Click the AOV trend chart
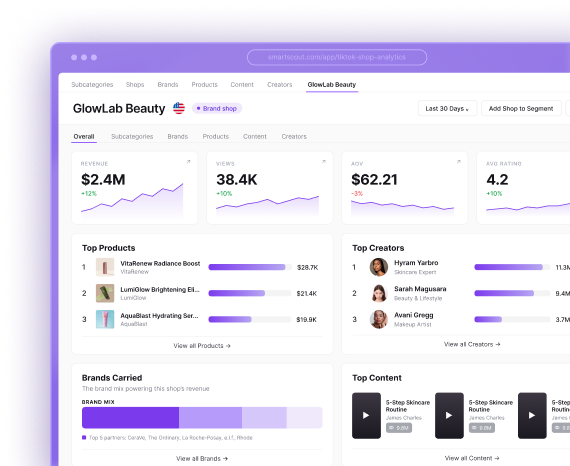Screen dimensions: 570x466 coord(402,208)
